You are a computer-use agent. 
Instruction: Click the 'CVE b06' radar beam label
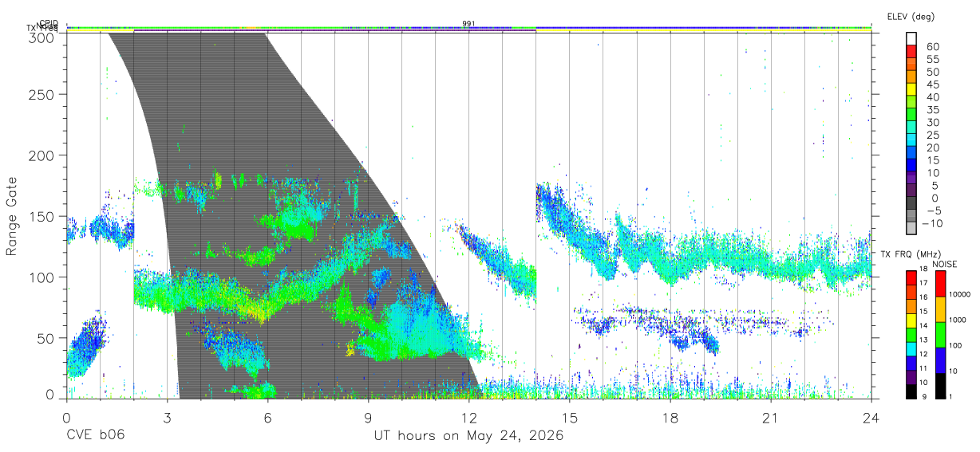tap(95, 436)
